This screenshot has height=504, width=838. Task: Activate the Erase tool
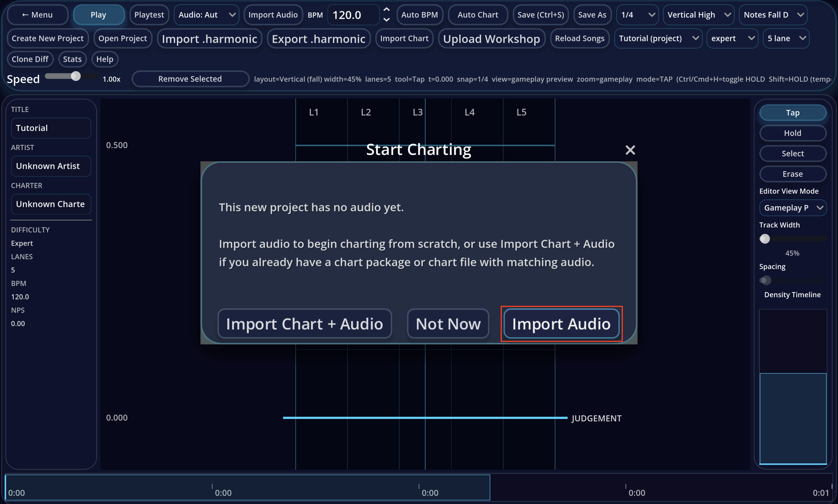click(x=793, y=174)
